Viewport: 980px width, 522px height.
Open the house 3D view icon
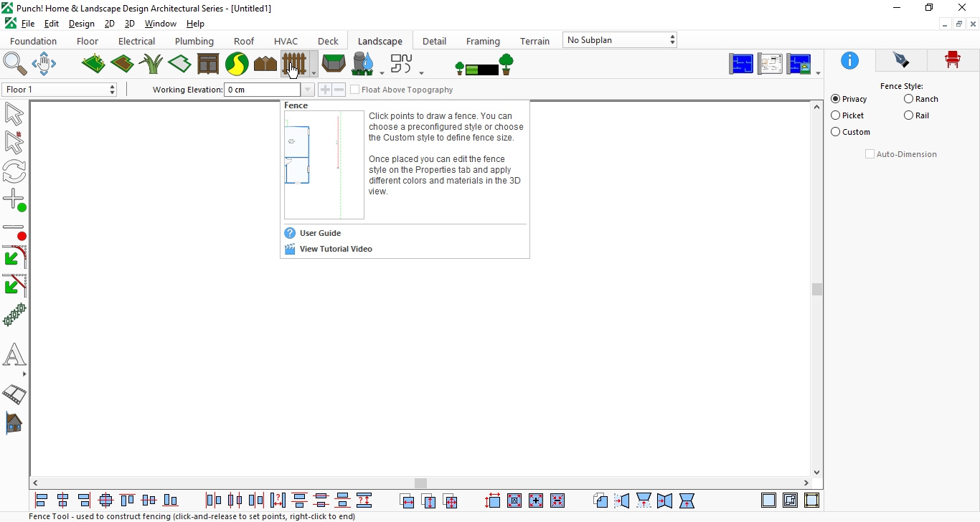pos(14,423)
